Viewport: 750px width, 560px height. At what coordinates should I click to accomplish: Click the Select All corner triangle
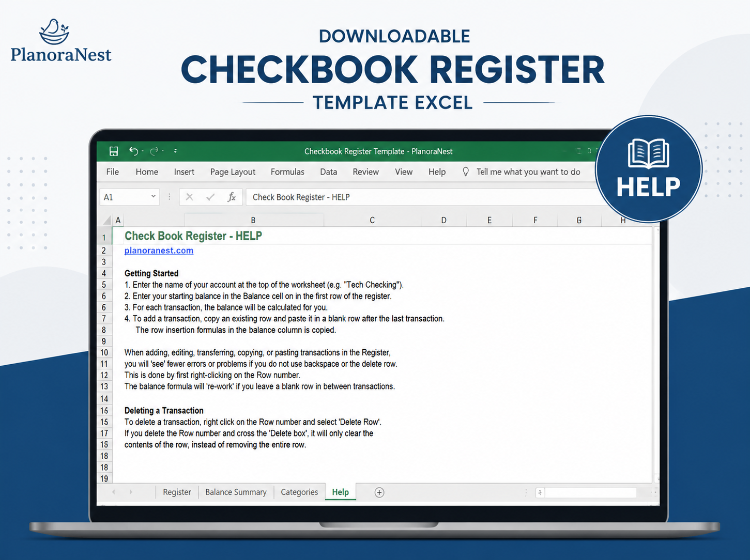click(107, 221)
